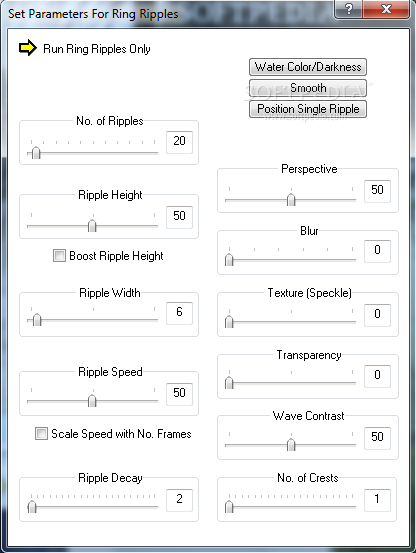Click the Ripple Speed value field
Viewport: 416px width, 553px height.
tap(179, 394)
